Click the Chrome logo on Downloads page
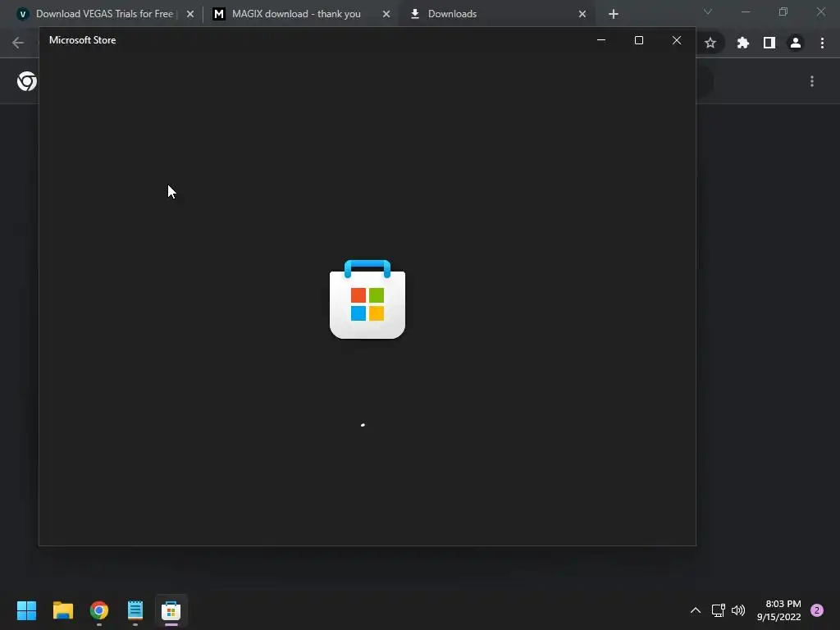This screenshot has width=840, height=630. (27, 81)
